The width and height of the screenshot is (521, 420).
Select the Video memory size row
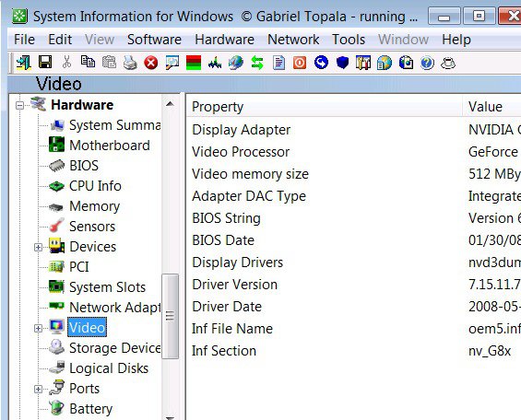click(x=353, y=174)
